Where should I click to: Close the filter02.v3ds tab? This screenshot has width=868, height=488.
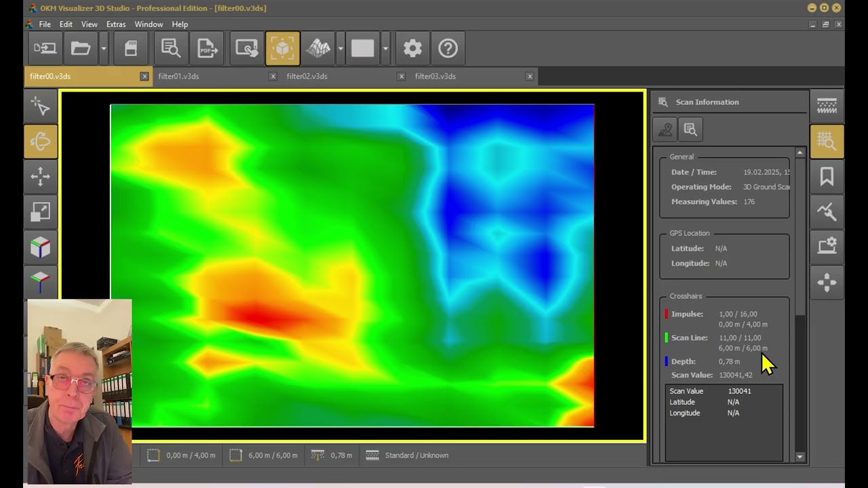(x=401, y=77)
